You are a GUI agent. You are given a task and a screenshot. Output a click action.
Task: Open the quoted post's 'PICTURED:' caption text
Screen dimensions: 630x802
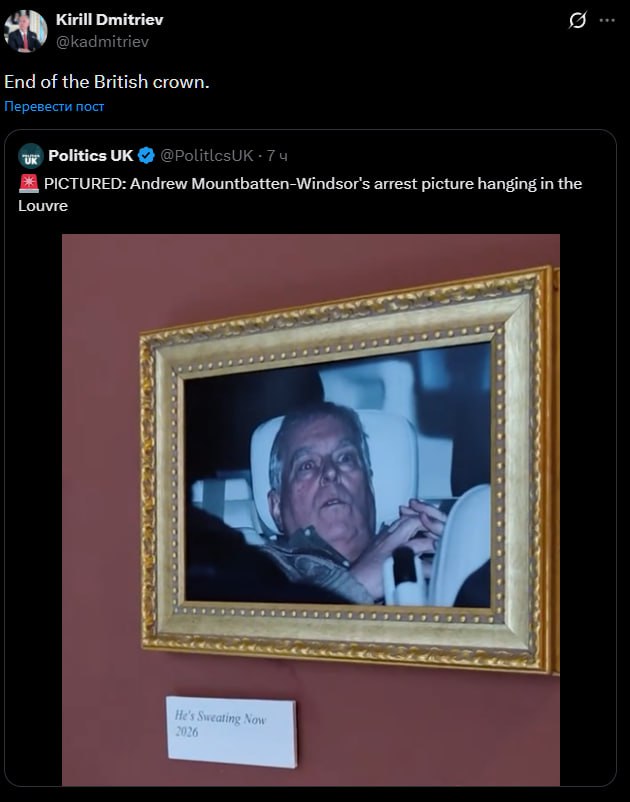[x=85, y=184]
